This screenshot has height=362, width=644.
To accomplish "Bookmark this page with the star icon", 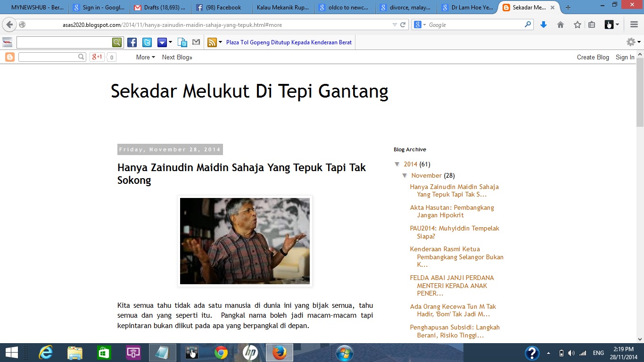I will (577, 25).
